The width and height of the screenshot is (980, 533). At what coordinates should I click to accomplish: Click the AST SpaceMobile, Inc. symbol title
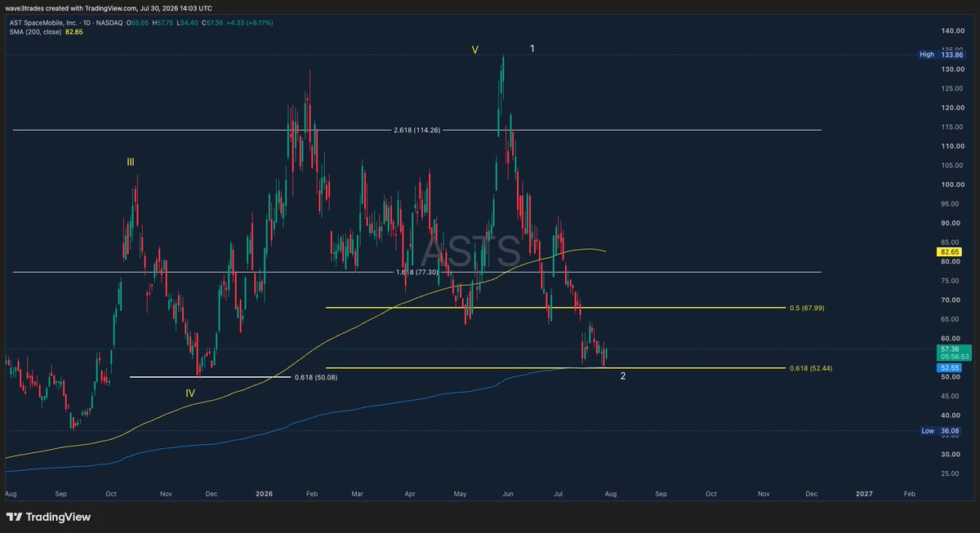point(44,23)
